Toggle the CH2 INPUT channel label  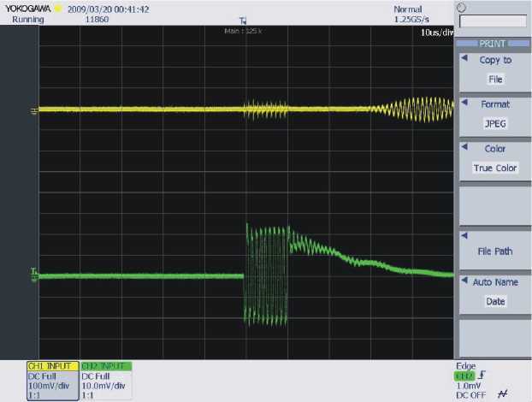[x=105, y=365]
